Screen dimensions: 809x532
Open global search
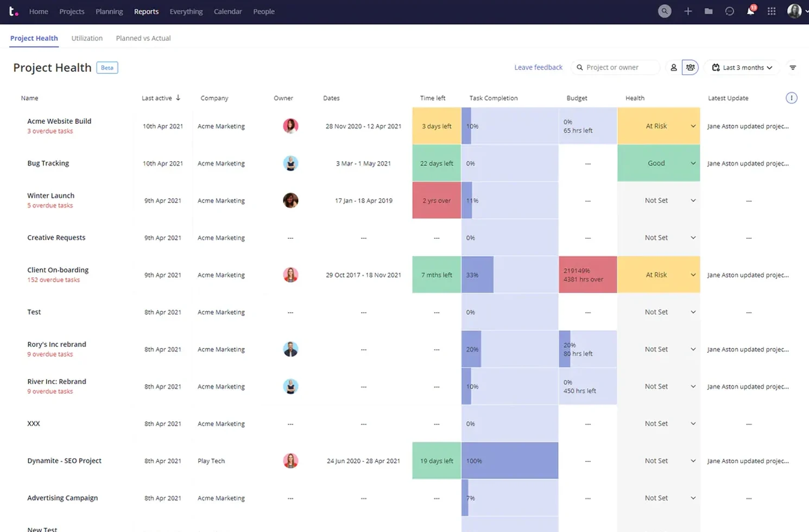point(665,11)
